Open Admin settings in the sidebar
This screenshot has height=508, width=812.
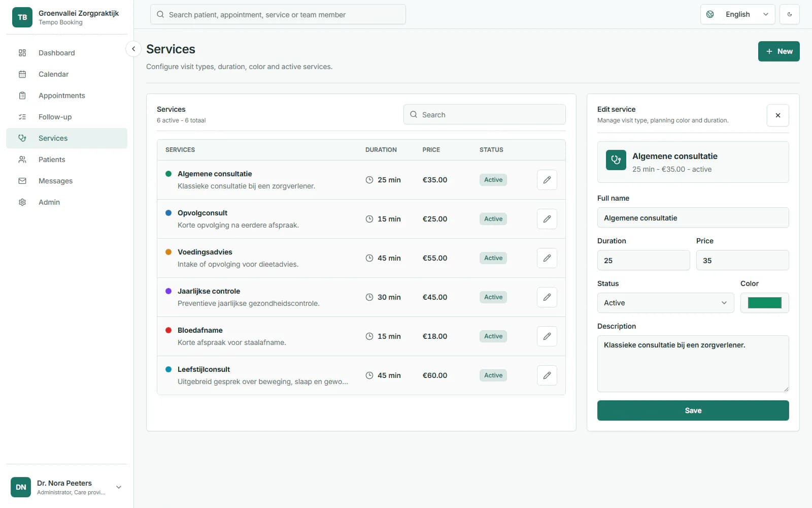point(66,202)
